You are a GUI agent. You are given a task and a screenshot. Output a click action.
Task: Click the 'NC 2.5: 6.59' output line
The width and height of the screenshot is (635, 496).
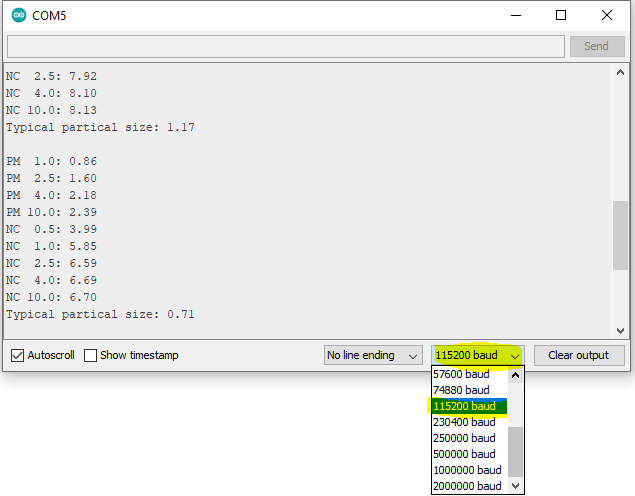(51, 263)
